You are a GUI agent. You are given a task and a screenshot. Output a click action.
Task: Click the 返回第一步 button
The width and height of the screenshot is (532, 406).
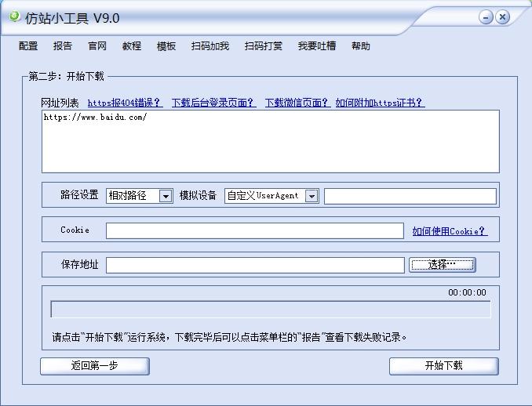point(94,366)
